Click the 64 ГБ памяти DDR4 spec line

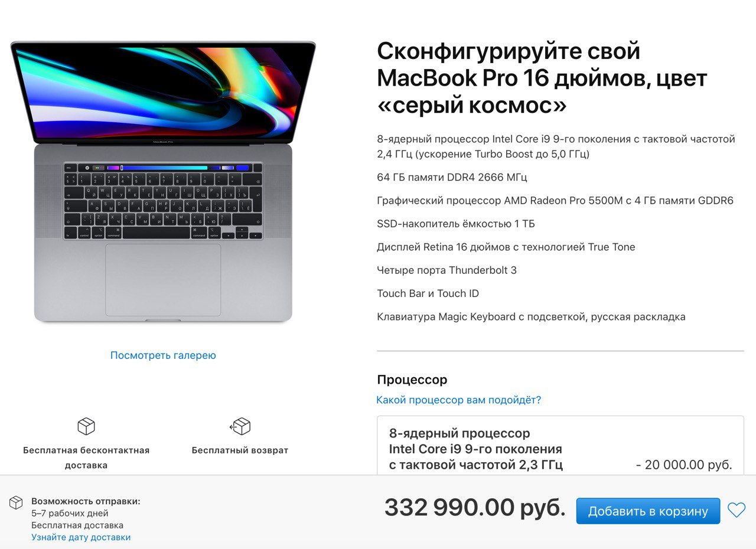(x=452, y=177)
